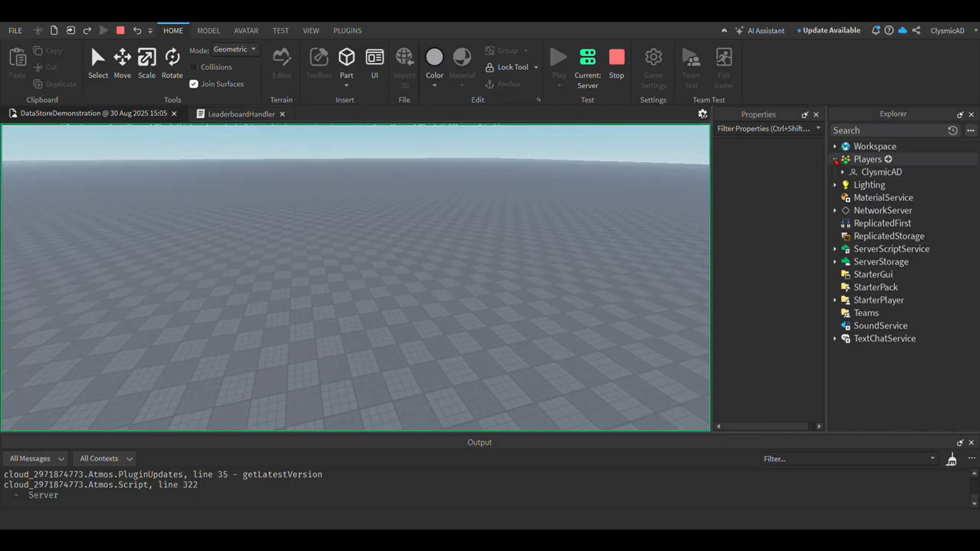Open the All Messages dropdown
980x551 pixels.
pyautogui.click(x=36, y=459)
